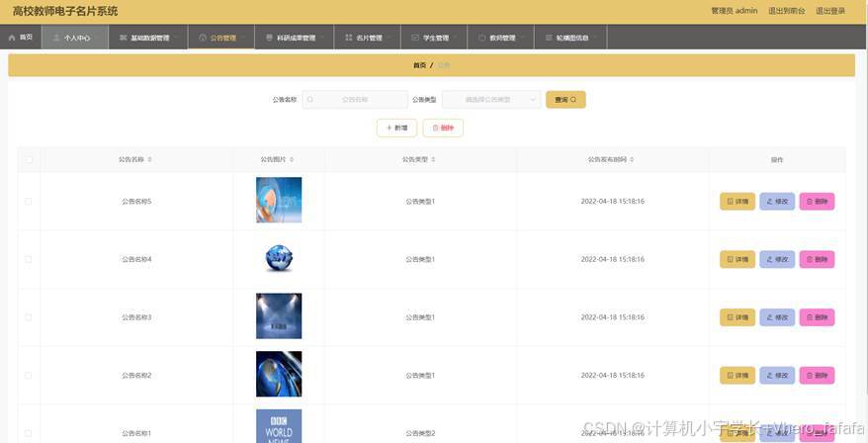Edit (修改) the 公告名称3 row

coord(777,317)
